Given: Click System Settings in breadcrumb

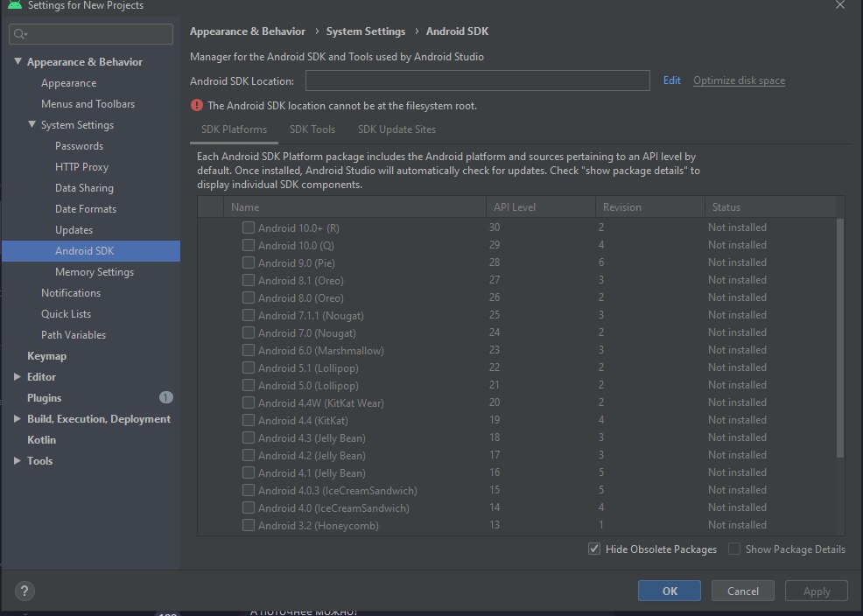Looking at the screenshot, I should click(366, 31).
